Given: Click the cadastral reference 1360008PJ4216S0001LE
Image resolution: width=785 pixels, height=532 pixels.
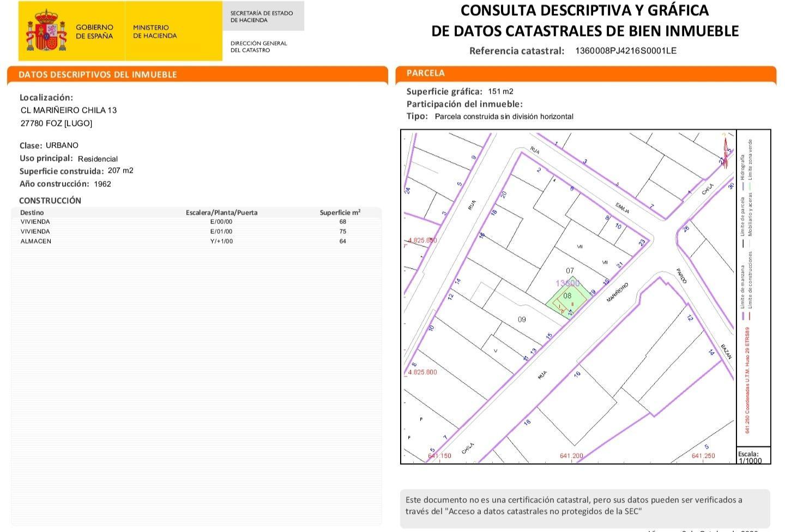Looking at the screenshot, I should click(626, 51).
